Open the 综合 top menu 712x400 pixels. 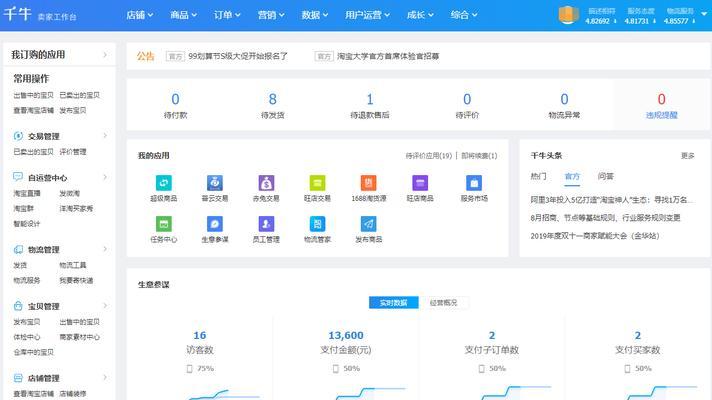pos(464,15)
